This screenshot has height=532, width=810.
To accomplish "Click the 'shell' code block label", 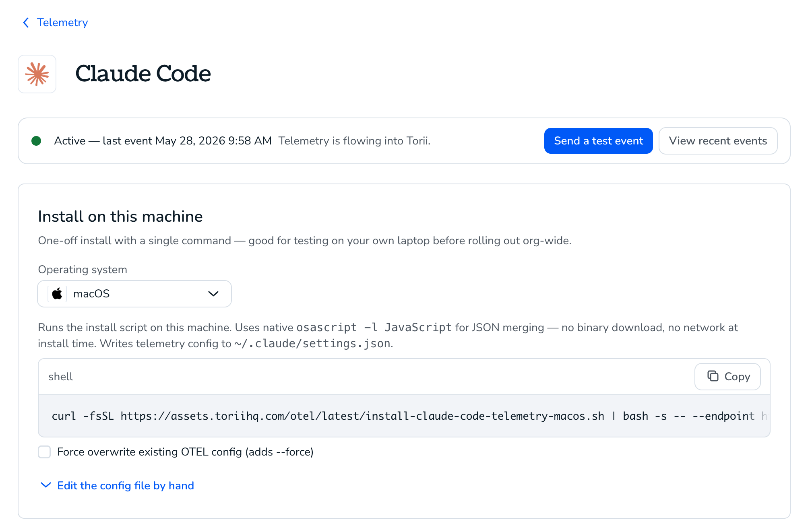I will [60, 377].
